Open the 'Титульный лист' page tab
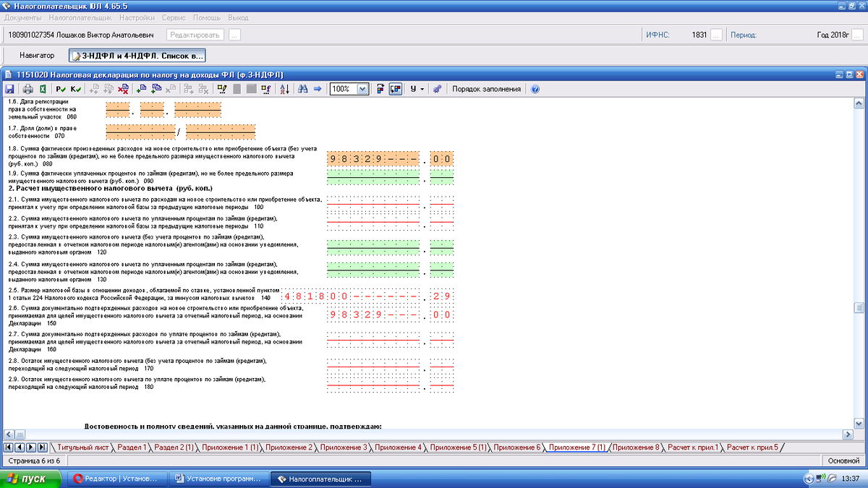Viewport: 868px width, 488px height. [x=83, y=448]
